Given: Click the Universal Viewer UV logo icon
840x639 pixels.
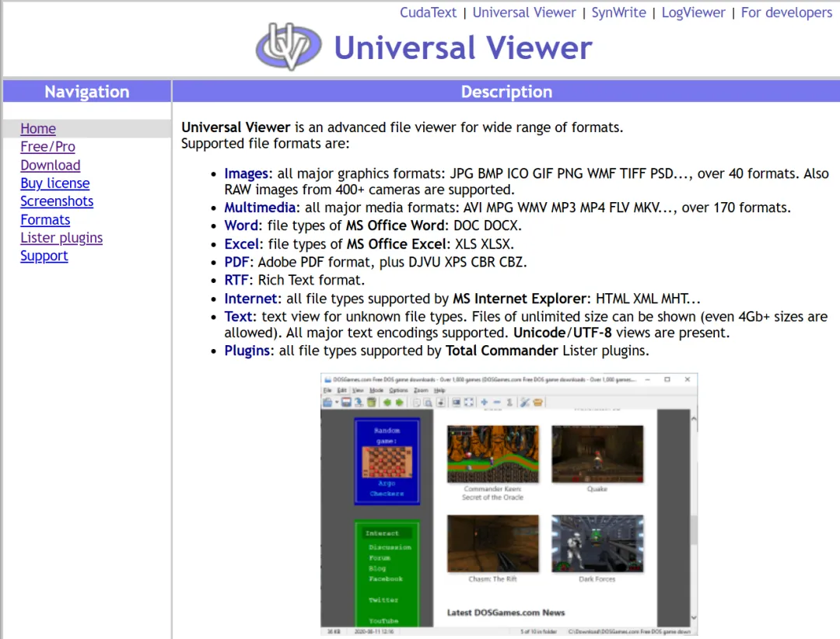Looking at the screenshot, I should tap(289, 47).
